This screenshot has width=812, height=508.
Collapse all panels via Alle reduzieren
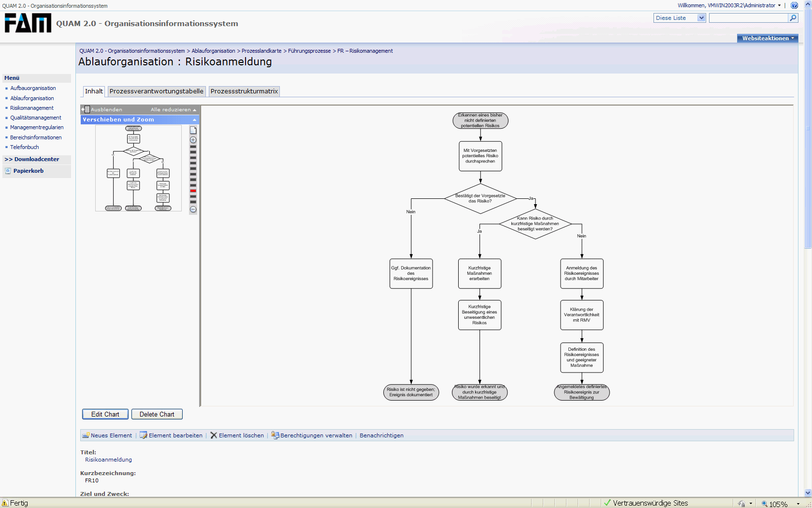173,110
